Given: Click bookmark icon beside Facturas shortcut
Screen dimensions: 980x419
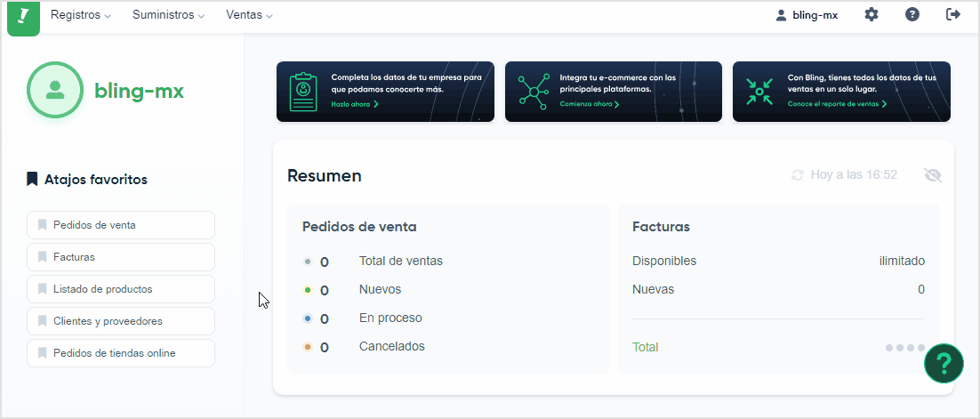Looking at the screenshot, I should (x=43, y=257).
